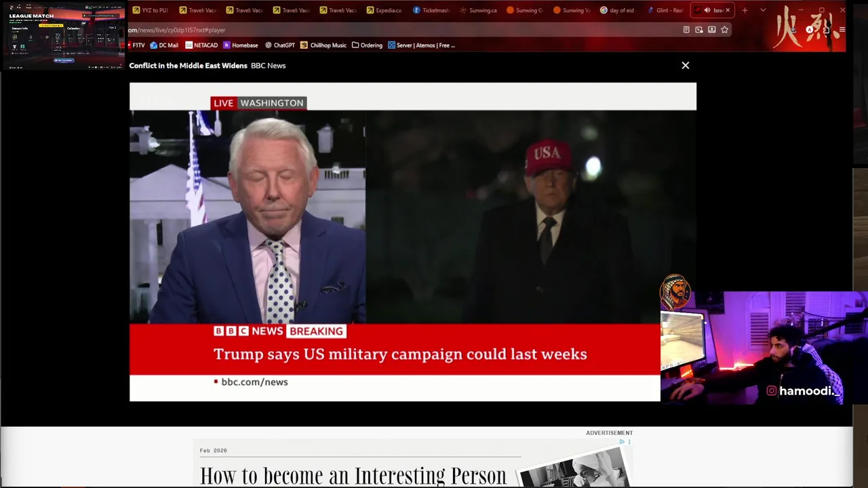Switch to the Ticketmaster tab
Viewport: 868px width, 488px height.
[x=431, y=10]
